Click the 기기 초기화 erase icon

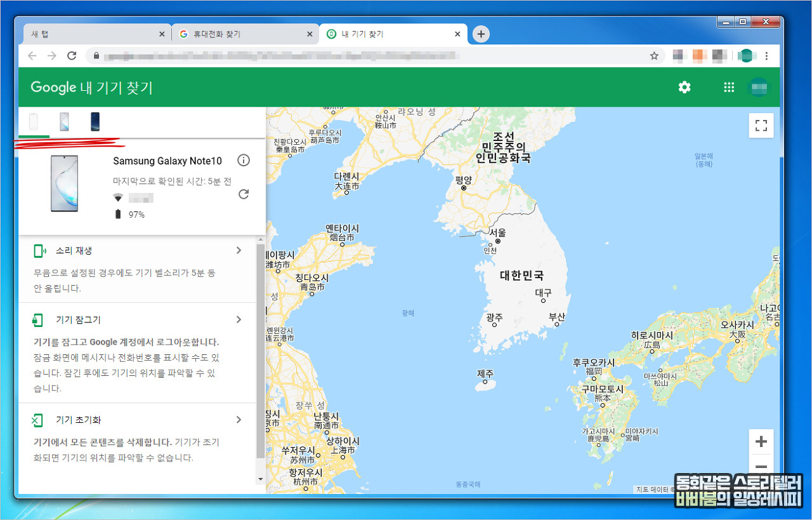tap(38, 420)
